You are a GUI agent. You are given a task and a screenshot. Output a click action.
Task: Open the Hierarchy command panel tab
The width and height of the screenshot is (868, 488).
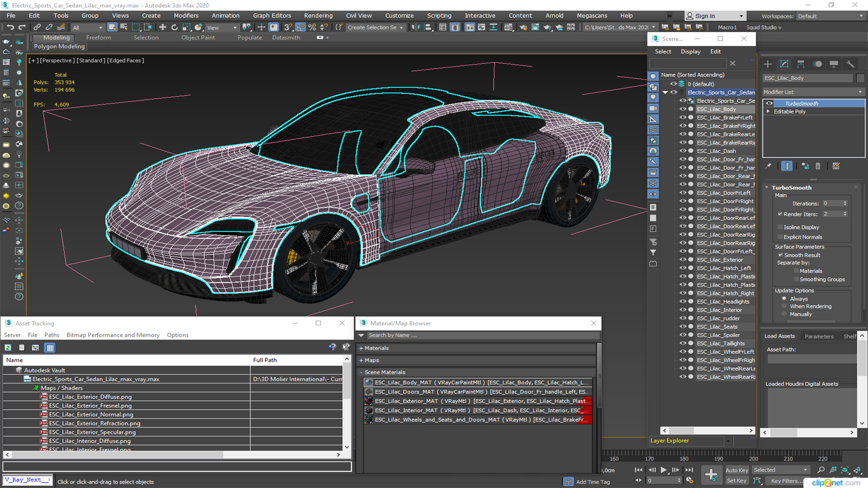click(x=801, y=64)
